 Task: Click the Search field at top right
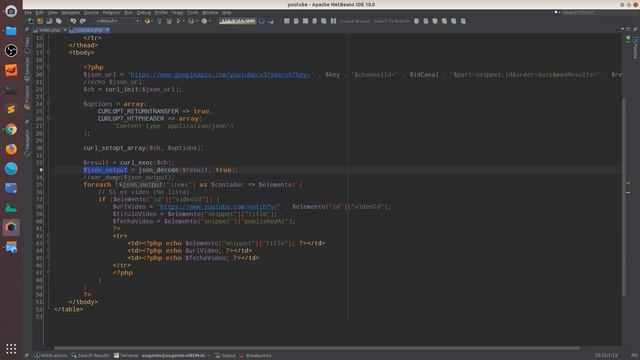point(597,13)
